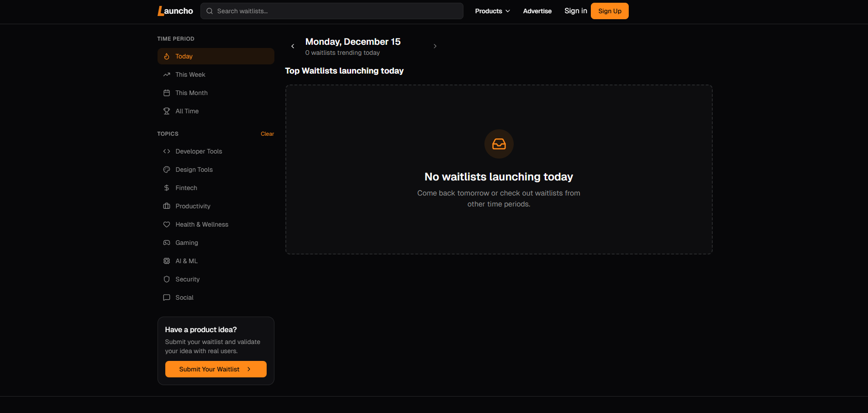Switch to the All Time filter
Screen dimensions: 868x413
click(x=187, y=111)
